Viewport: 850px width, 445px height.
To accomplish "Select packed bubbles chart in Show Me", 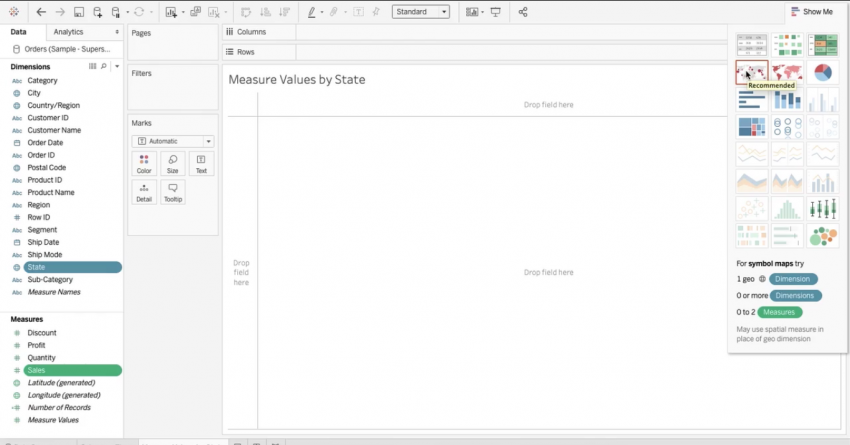I will click(x=823, y=236).
